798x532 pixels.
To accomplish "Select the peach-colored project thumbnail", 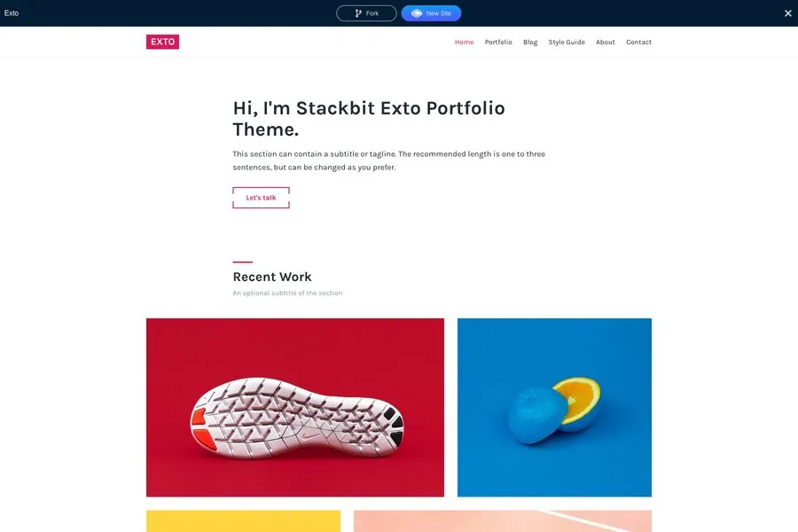I will coord(502,521).
